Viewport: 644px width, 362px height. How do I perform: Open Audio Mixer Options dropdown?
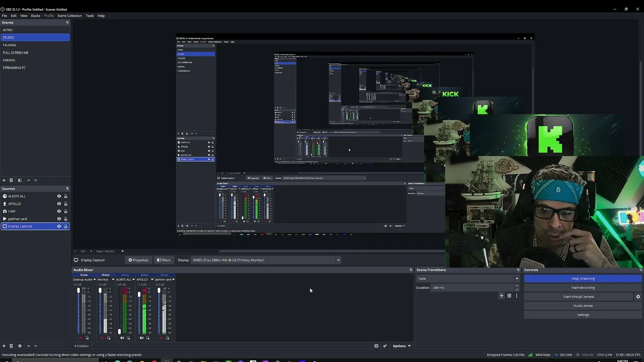point(401,346)
